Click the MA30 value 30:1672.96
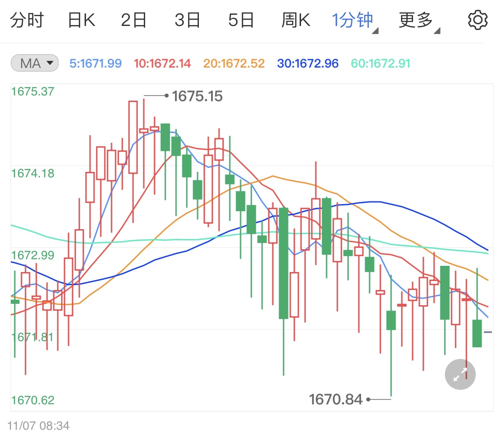 tap(308, 63)
